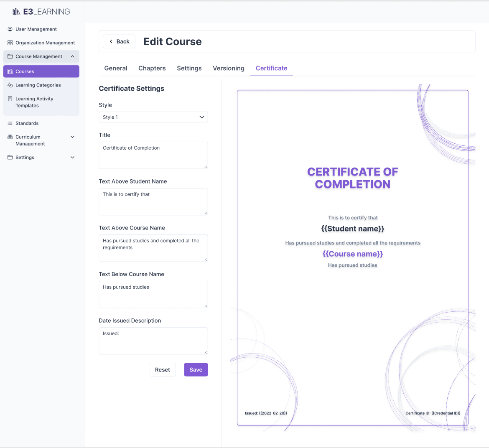The height and width of the screenshot is (448, 489).
Task: Click the Learning Categories icon
Action: [10, 85]
